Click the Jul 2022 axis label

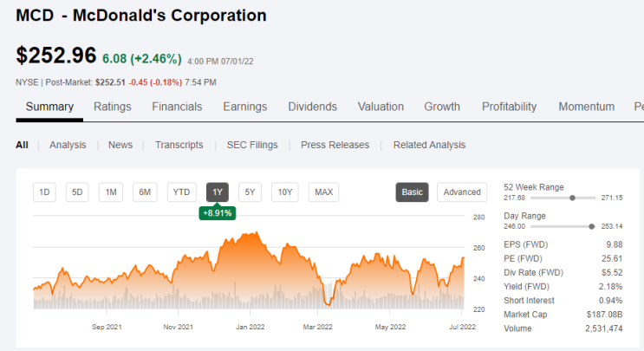pos(462,328)
